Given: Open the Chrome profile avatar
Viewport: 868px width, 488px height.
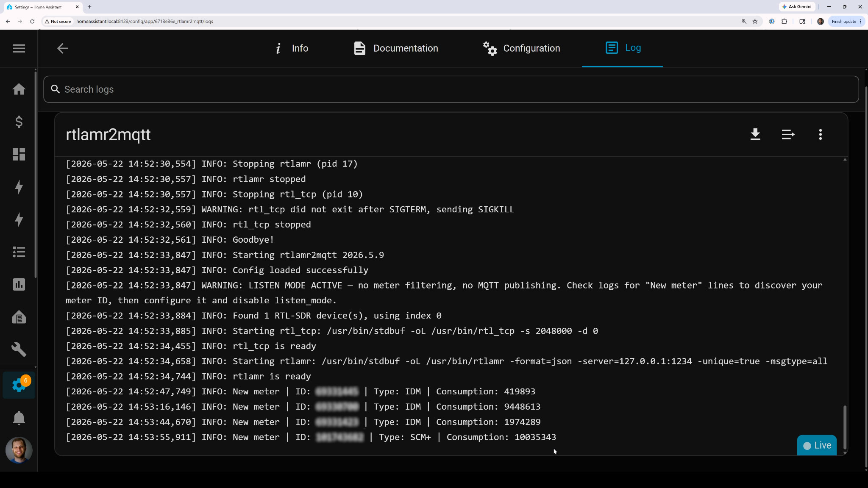Looking at the screenshot, I should pyautogui.click(x=821, y=21).
